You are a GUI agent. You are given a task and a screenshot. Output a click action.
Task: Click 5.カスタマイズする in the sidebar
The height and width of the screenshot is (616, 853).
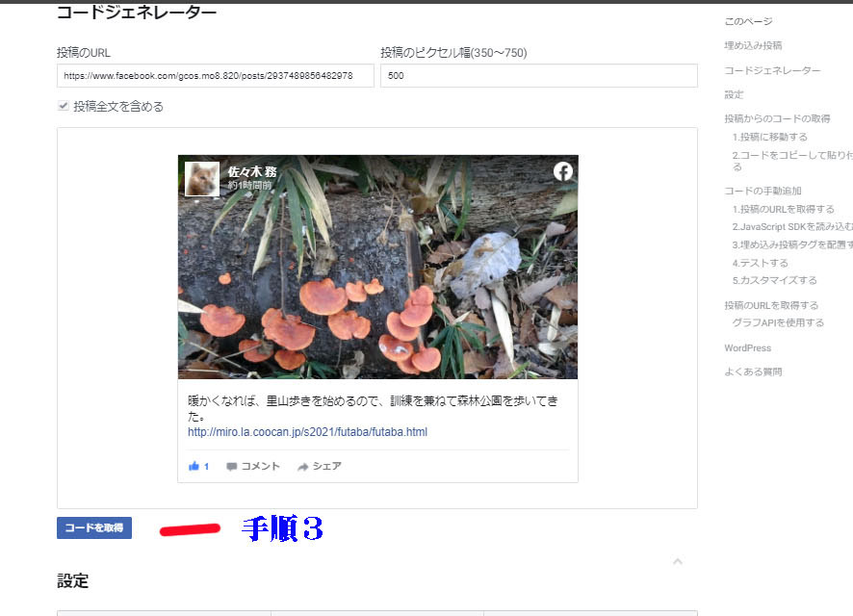coord(774,280)
